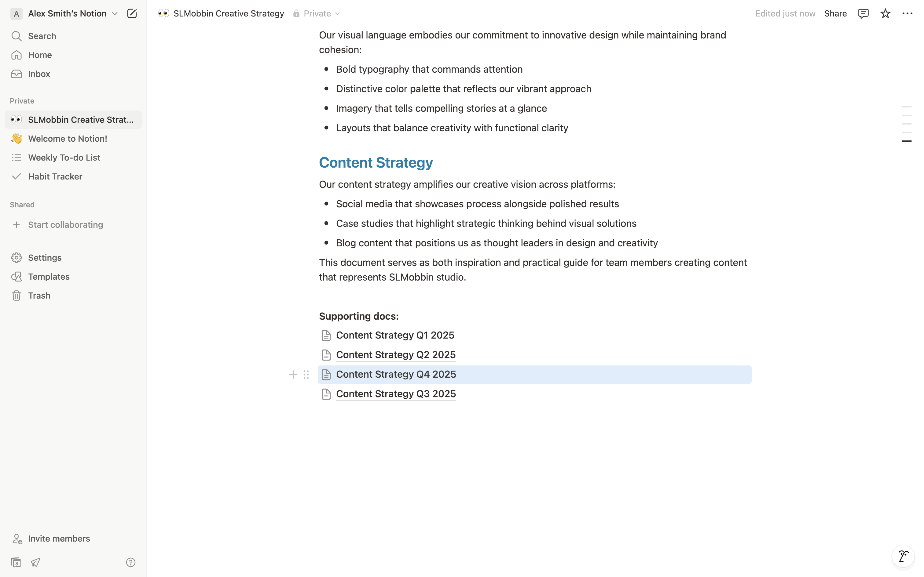This screenshot has width=924, height=577.
Task: Click the new page compose icon
Action: tap(132, 14)
